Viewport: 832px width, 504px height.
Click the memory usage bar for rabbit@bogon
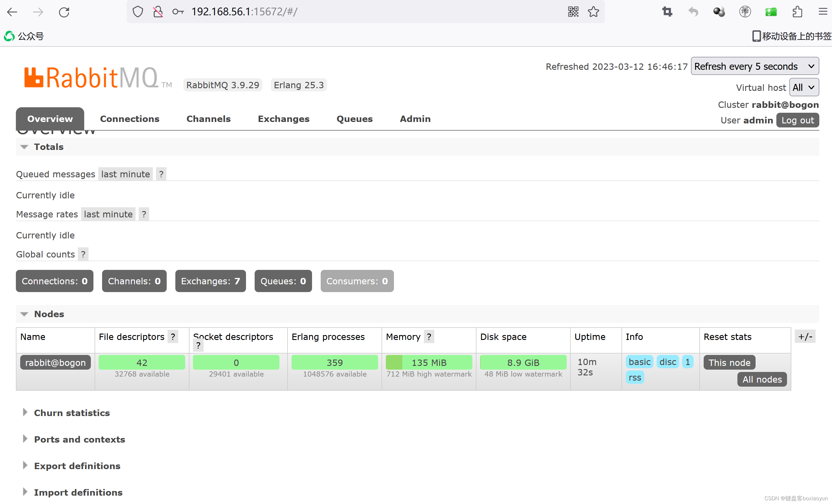point(429,362)
